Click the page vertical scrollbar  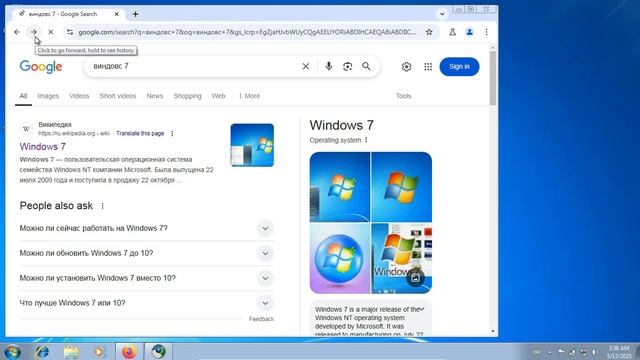point(493,78)
